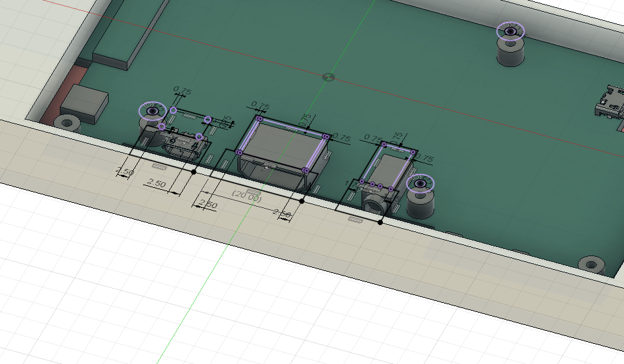624x364 pixels.
Task: Select projected circle on top-right standoff
Action: [x=511, y=31]
